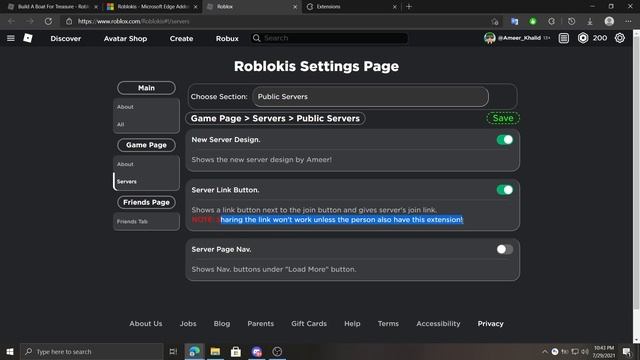Click the search magnifier icon in Roblox header
The image size is (640, 360).
[x=256, y=38]
